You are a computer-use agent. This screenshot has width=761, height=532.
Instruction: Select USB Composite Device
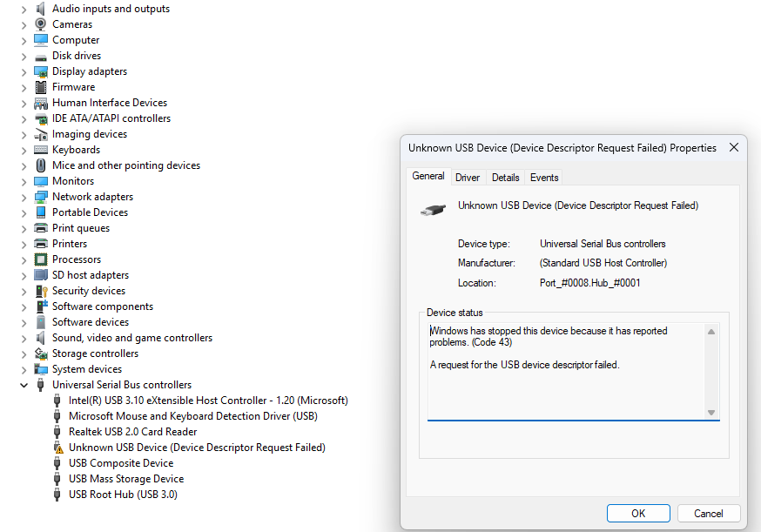(121, 463)
